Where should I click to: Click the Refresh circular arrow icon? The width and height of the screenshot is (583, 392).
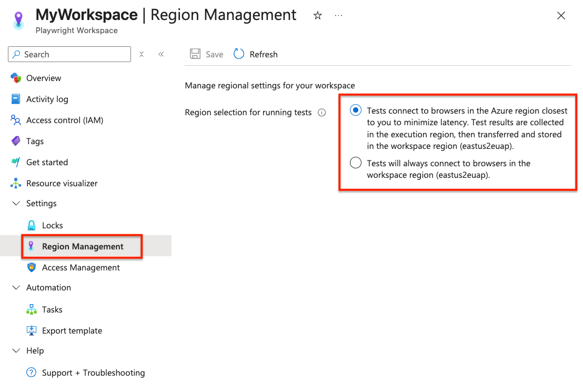[239, 54]
